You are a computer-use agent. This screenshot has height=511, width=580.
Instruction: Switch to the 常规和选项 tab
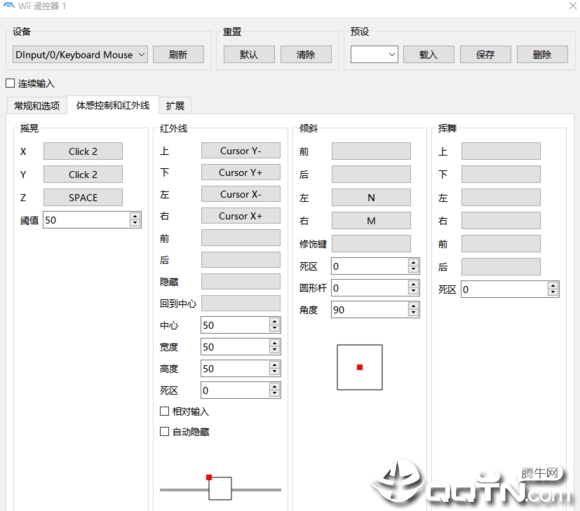37,106
